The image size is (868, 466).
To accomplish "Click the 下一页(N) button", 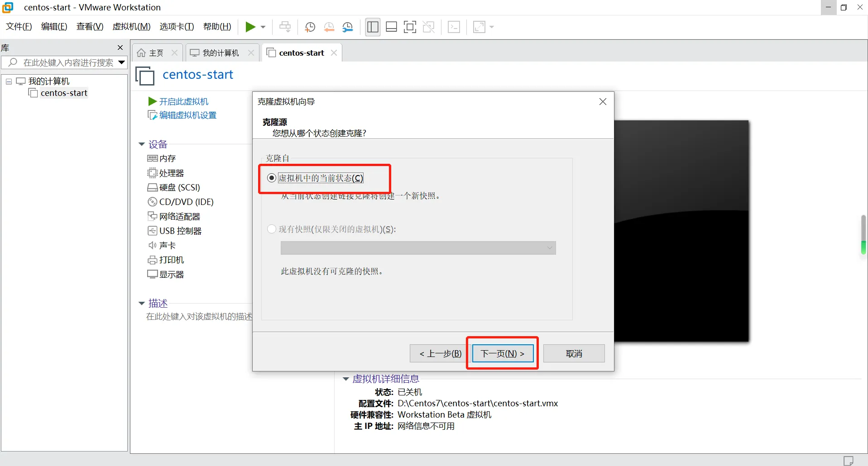I will tap(503, 354).
